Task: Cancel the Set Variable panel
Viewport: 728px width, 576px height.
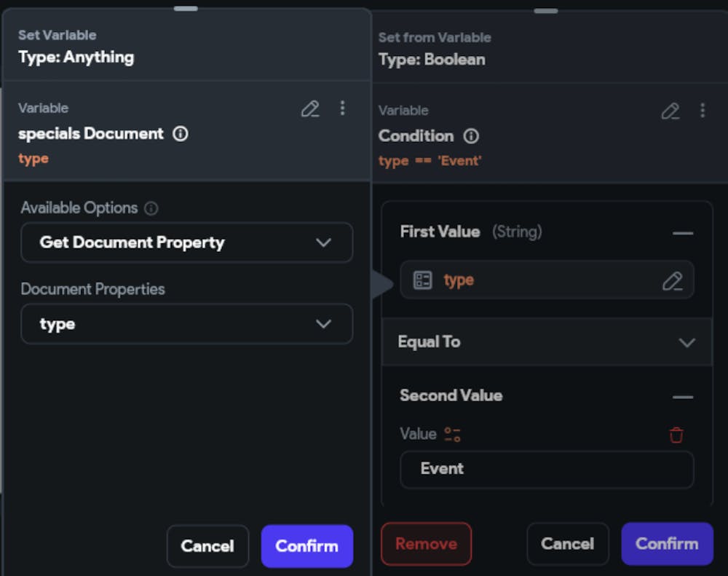Action: (207, 546)
